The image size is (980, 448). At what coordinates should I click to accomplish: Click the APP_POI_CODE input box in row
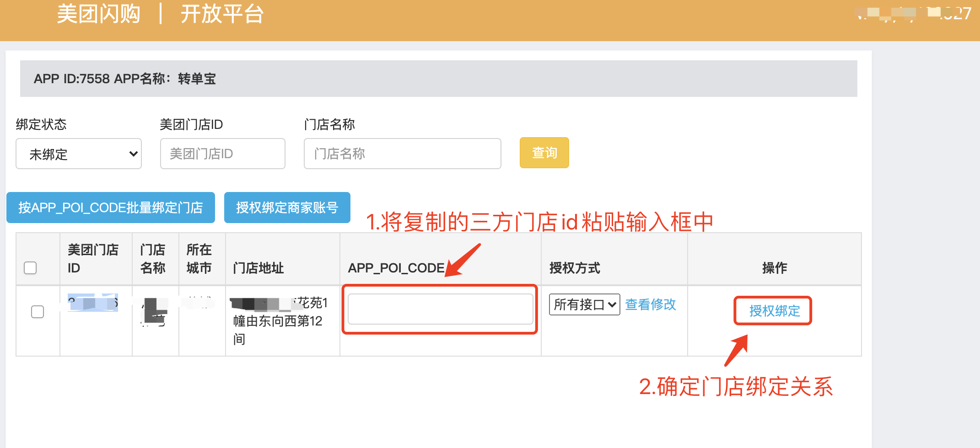coord(441,309)
